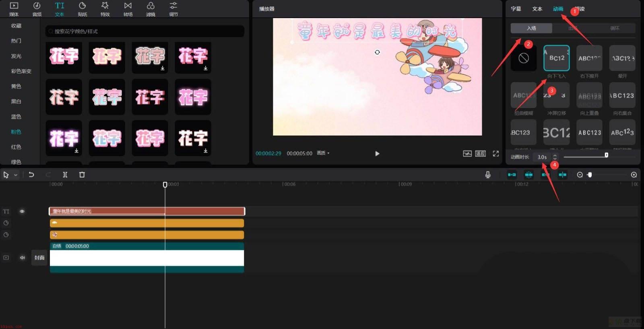Screen dimensions: 644x329
Task: Open the 音频 (Audio) panel
Action: 37,9
